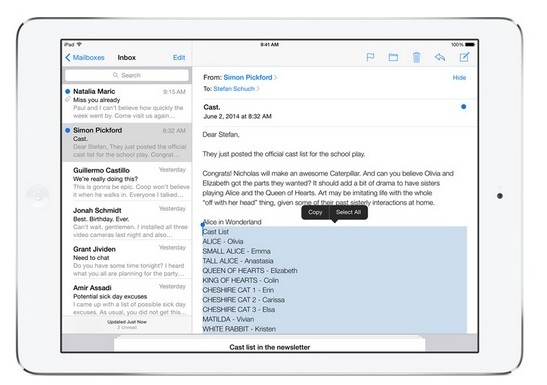Image resolution: width=547 pixels, height=385 pixels.
Task: Click the 'Dear Stefan,' greeting
Action: [x=221, y=135]
